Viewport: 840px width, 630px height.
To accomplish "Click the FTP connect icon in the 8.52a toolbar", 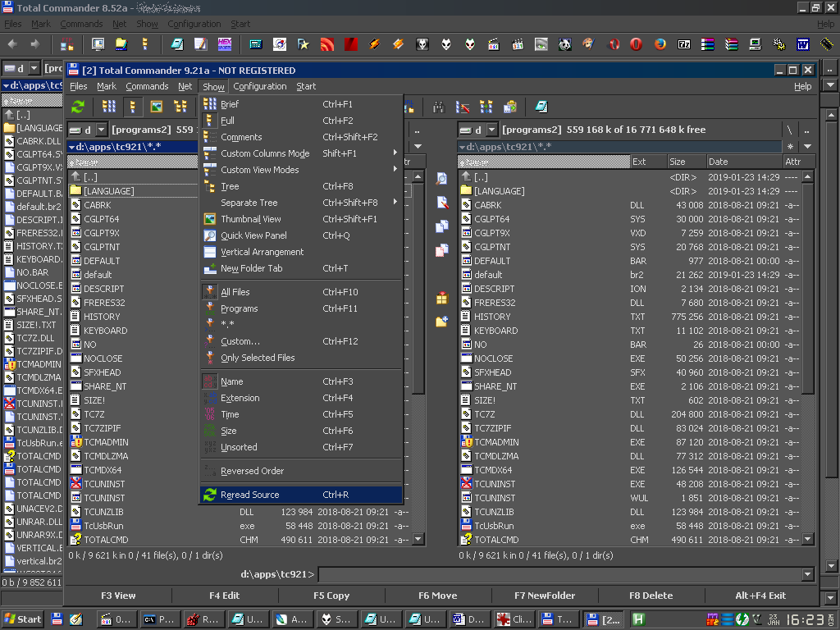I will click(67, 44).
